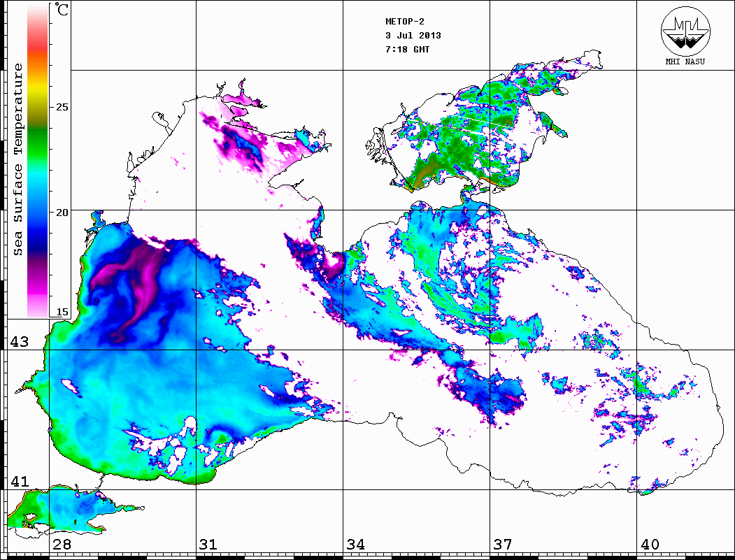The image size is (735, 560).
Task: Click the time '7:18 GMT'
Action: pos(407,50)
